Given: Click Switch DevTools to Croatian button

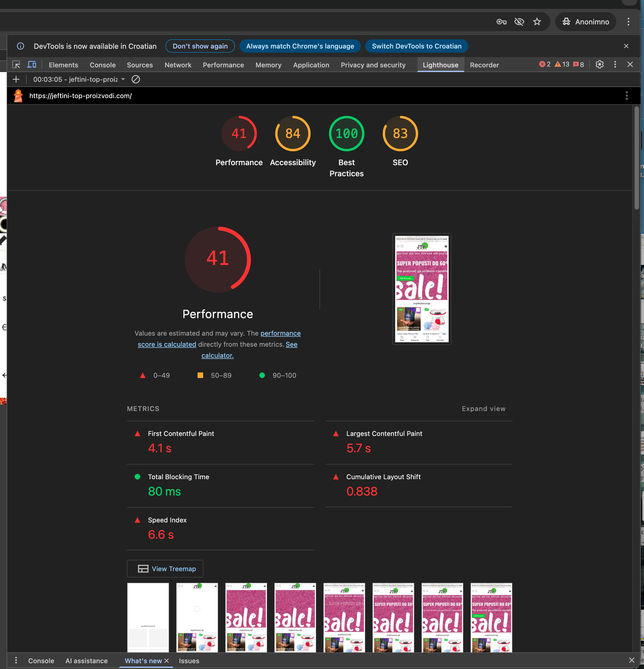Looking at the screenshot, I should (x=416, y=46).
